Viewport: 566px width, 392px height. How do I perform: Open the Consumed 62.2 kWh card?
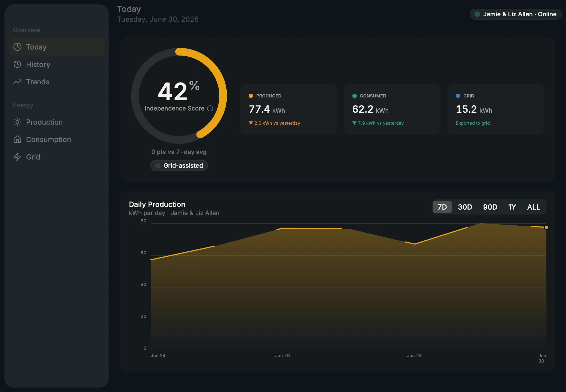pyautogui.click(x=392, y=109)
